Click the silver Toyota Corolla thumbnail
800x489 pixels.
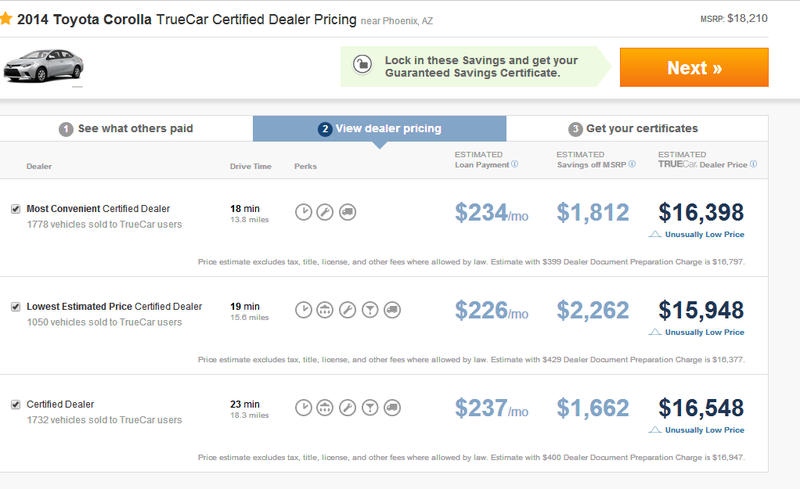pos(43,66)
